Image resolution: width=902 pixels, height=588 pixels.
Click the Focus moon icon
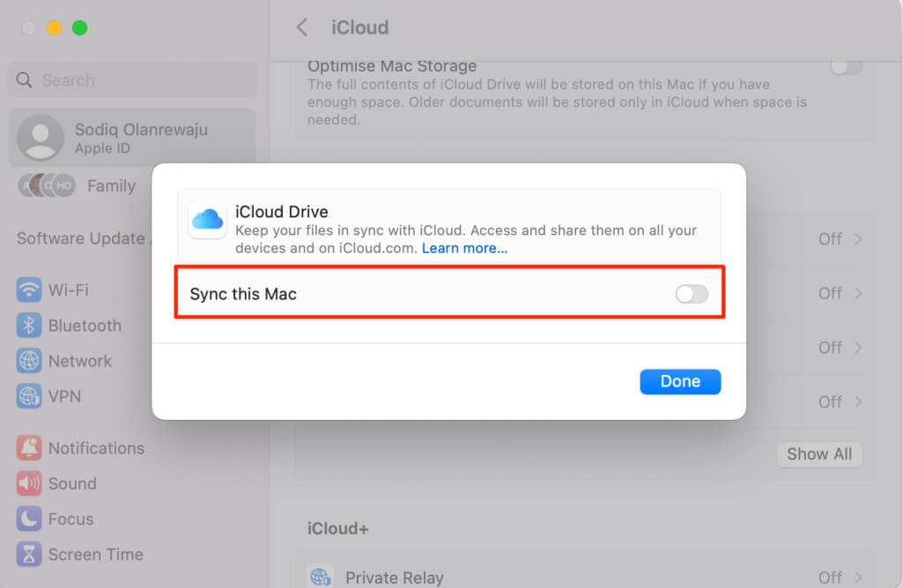(29, 519)
